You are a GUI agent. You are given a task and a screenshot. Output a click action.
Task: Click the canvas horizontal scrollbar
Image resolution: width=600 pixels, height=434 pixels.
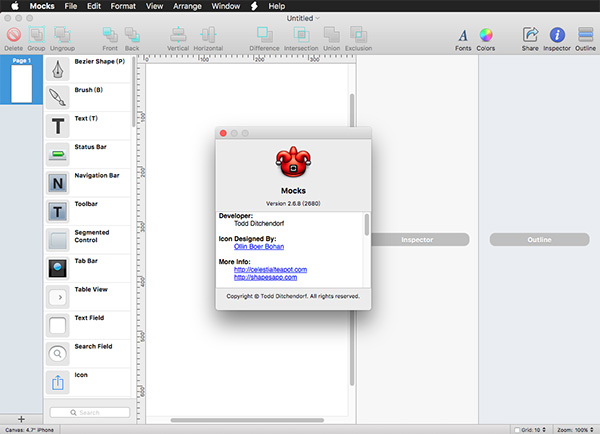click(247, 420)
